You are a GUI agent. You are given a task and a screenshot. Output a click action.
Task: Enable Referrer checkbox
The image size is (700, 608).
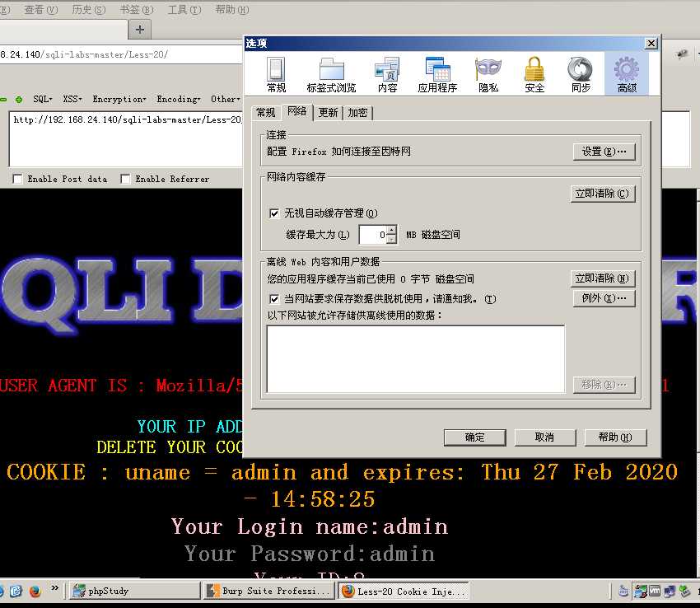(x=125, y=179)
